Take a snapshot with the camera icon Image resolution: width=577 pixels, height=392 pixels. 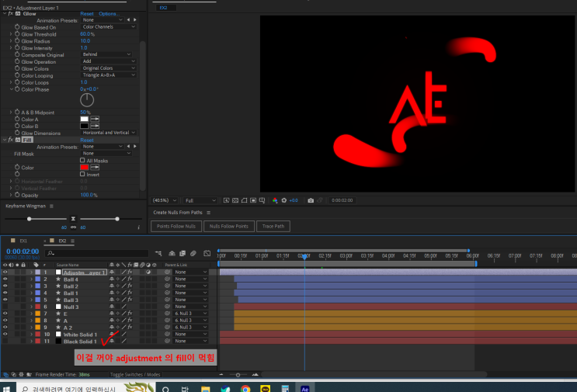coord(311,200)
